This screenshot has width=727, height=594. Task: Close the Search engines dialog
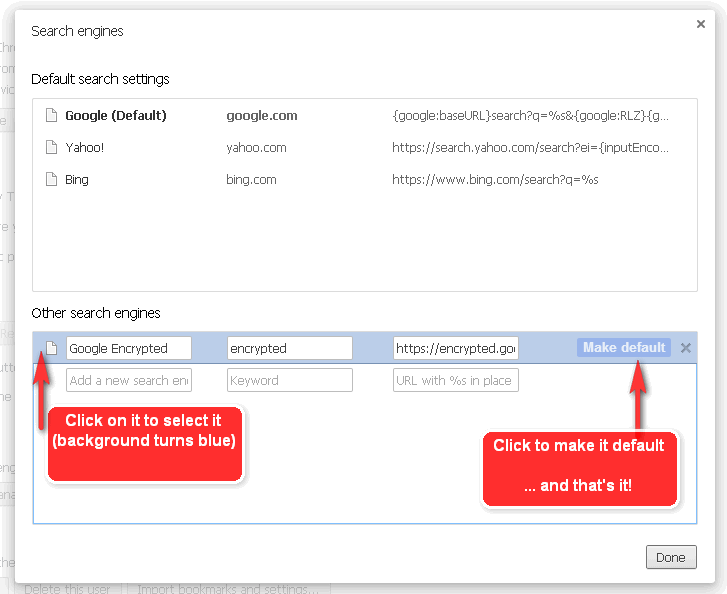tap(700, 24)
